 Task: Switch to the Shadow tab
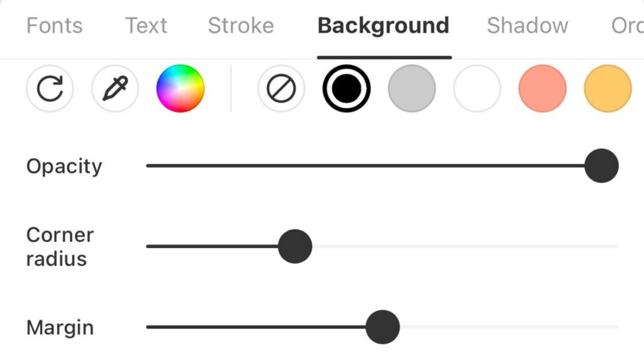tap(528, 25)
